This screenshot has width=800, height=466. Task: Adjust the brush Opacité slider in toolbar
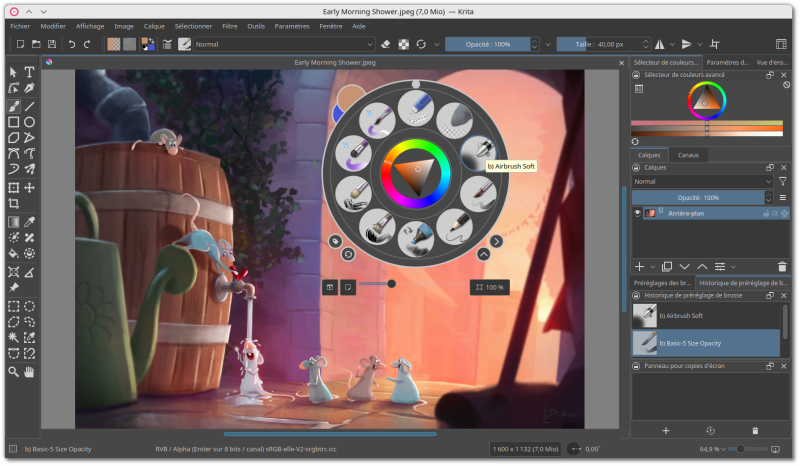click(x=488, y=44)
